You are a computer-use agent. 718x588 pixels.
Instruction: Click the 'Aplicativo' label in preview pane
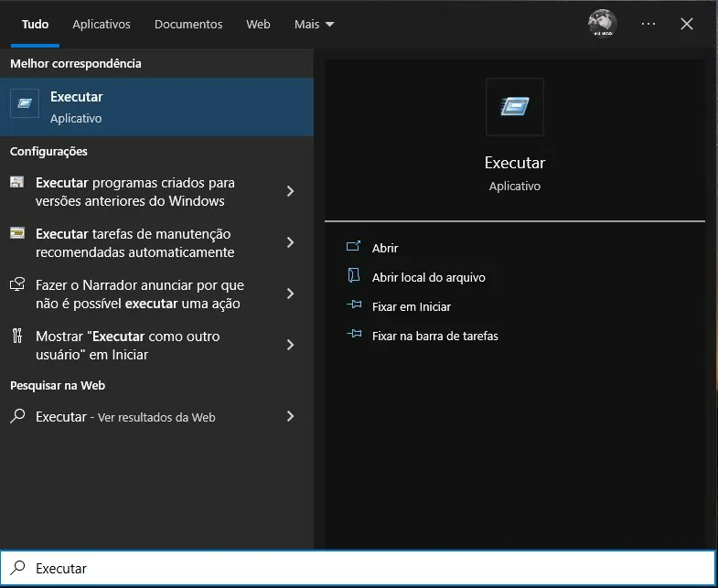click(x=515, y=186)
